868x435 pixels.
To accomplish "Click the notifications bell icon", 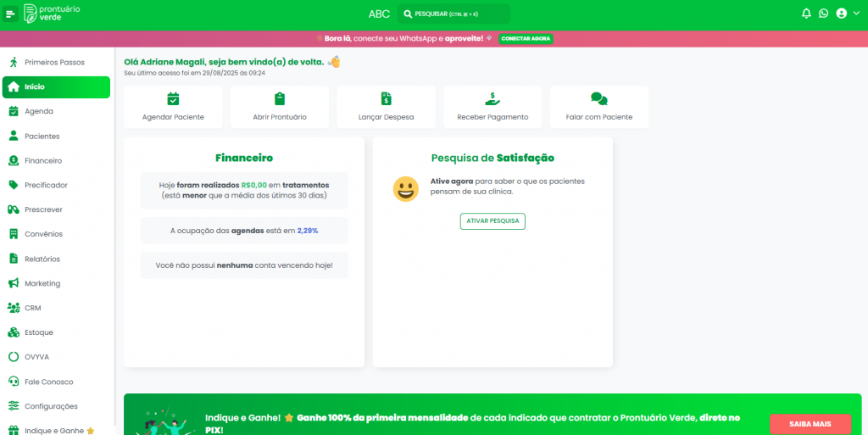I will [806, 14].
